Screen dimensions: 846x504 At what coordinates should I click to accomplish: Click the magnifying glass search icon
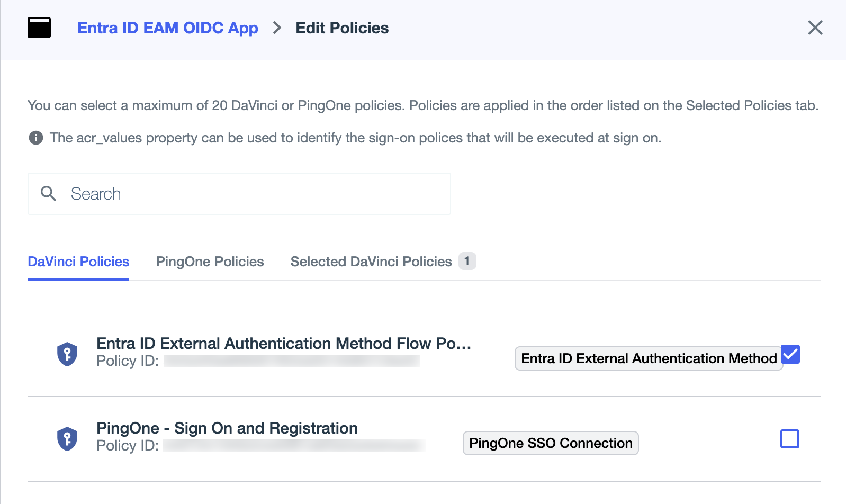pos(48,194)
